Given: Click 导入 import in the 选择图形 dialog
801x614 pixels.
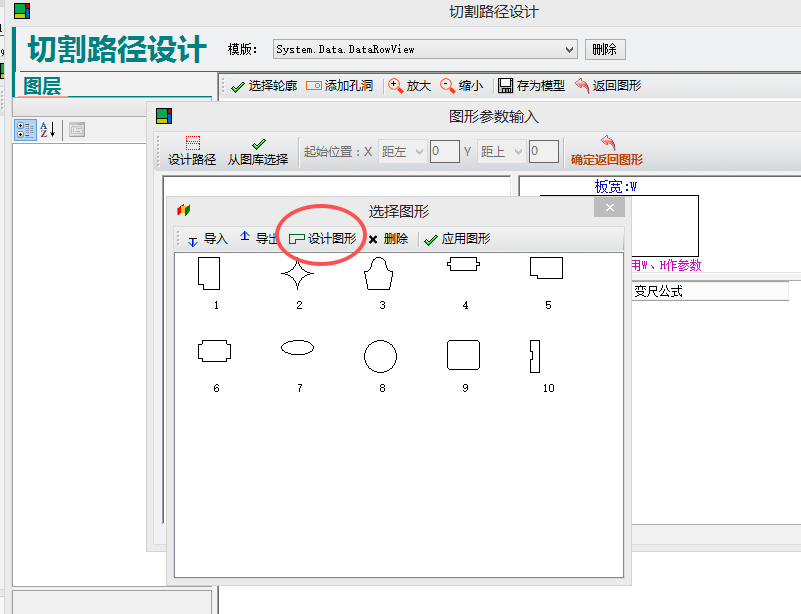Looking at the screenshot, I should point(207,239).
